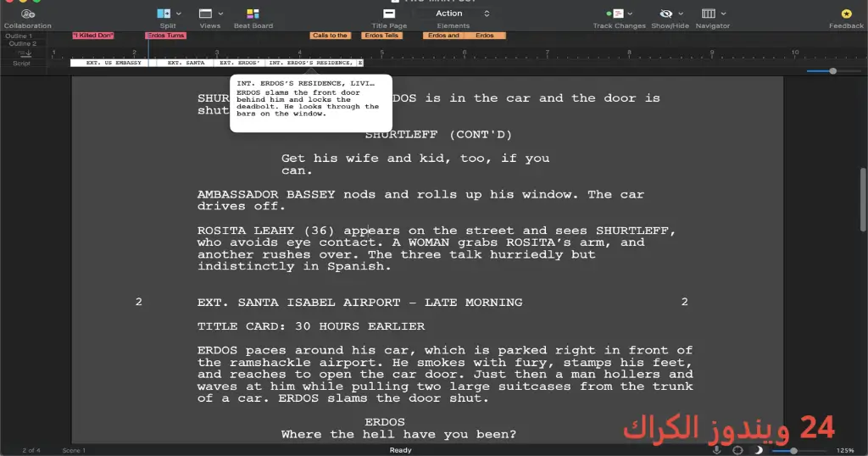This screenshot has height=456, width=868.
Task: Click the ROSITA LEAHY action paragraph
Action: (x=437, y=248)
